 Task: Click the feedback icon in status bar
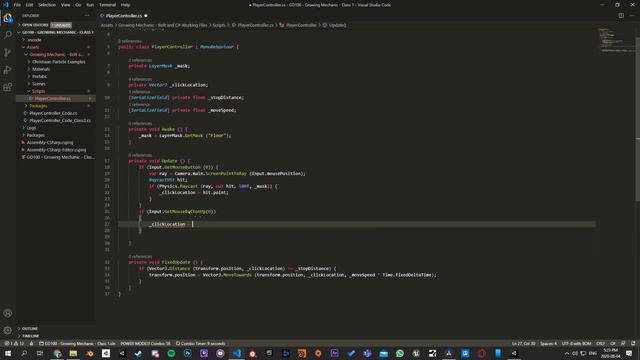tap(623, 344)
